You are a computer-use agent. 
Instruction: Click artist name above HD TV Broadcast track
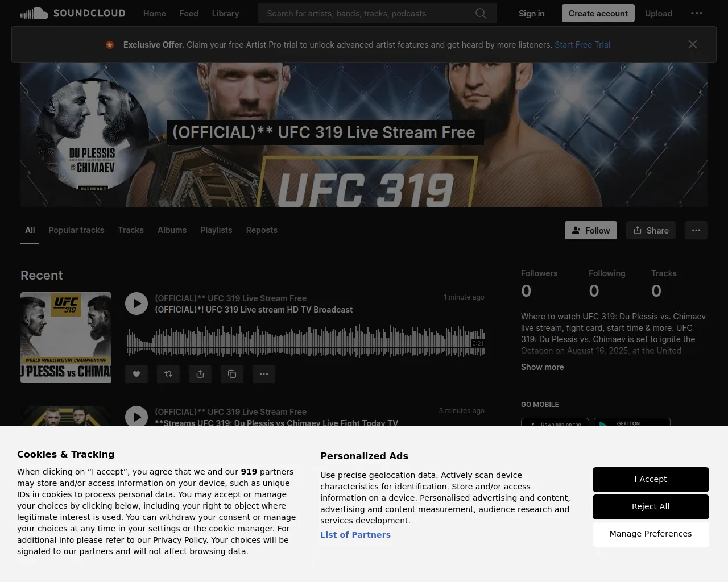pos(230,298)
